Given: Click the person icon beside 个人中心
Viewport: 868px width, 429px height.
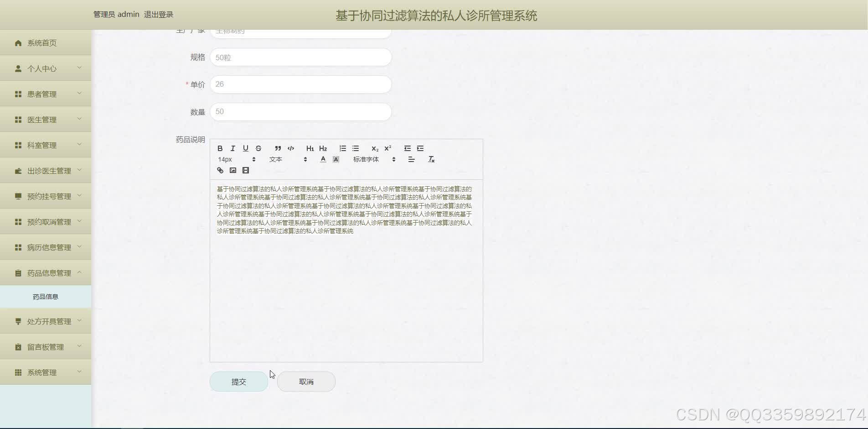Looking at the screenshot, I should pyautogui.click(x=18, y=68).
